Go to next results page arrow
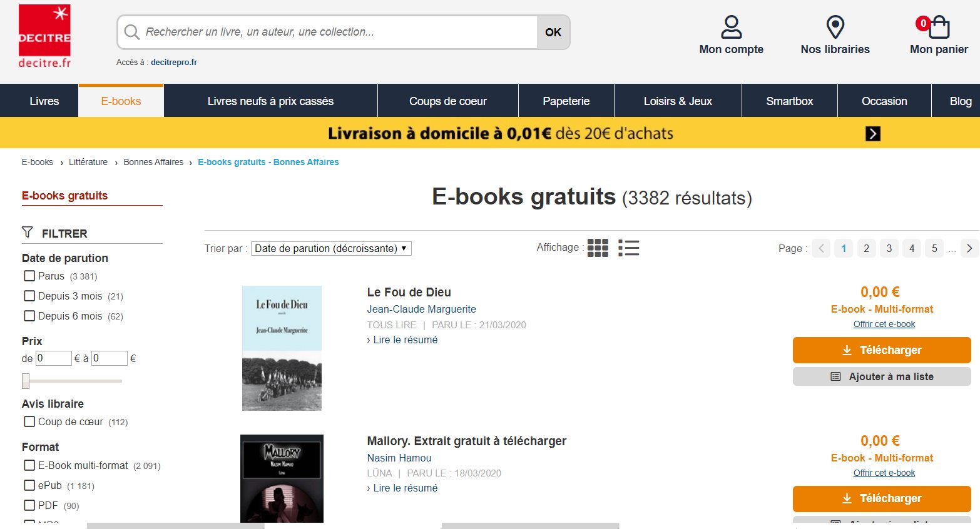 click(969, 248)
